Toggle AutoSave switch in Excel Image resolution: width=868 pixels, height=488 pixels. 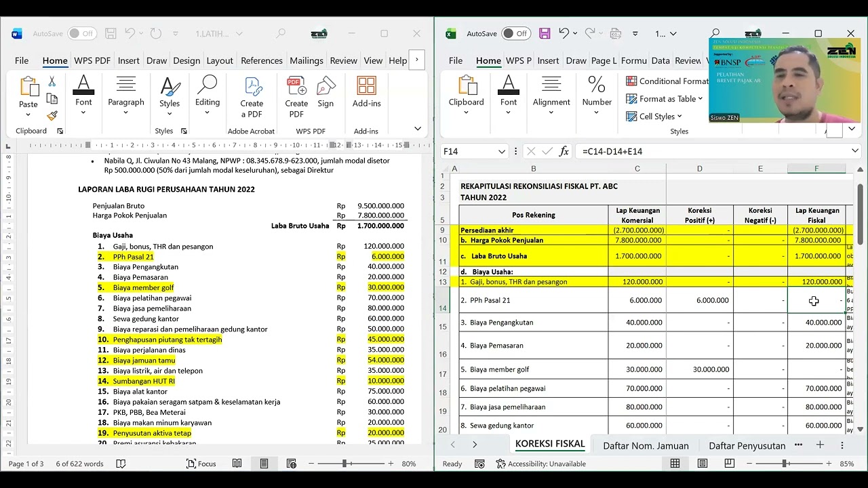(515, 33)
